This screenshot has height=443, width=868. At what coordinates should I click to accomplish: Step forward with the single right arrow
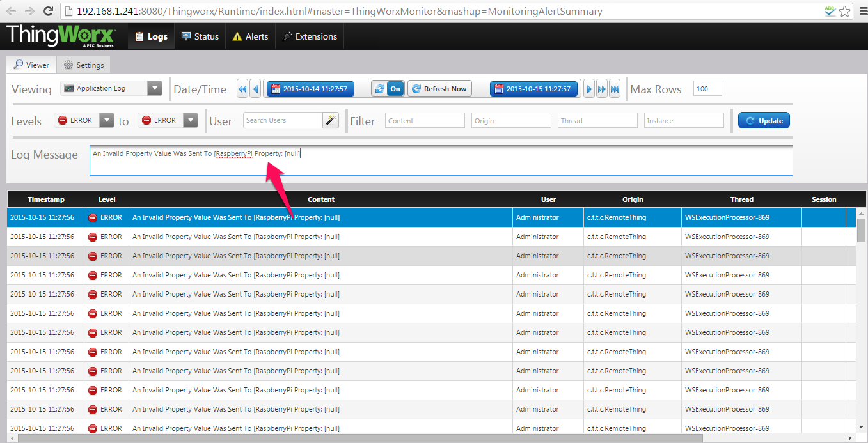pos(589,89)
